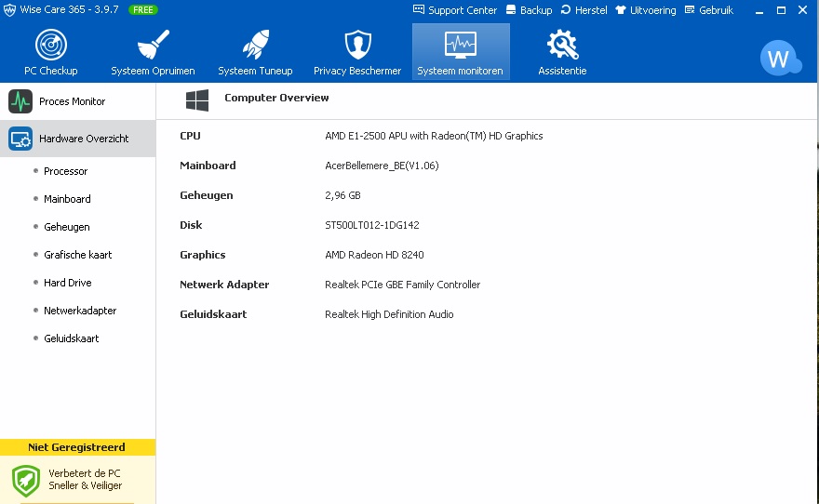Open the Mainboard sub-item in the sidebar

pyautogui.click(x=67, y=199)
